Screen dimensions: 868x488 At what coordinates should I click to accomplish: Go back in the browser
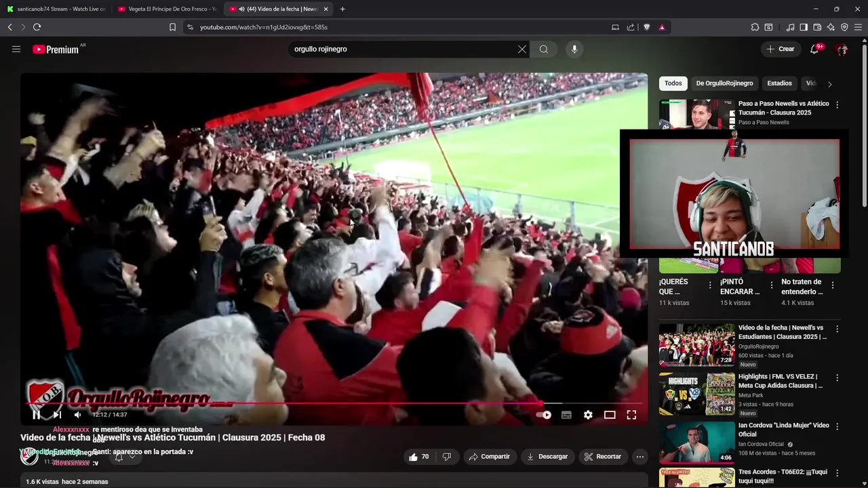point(10,27)
